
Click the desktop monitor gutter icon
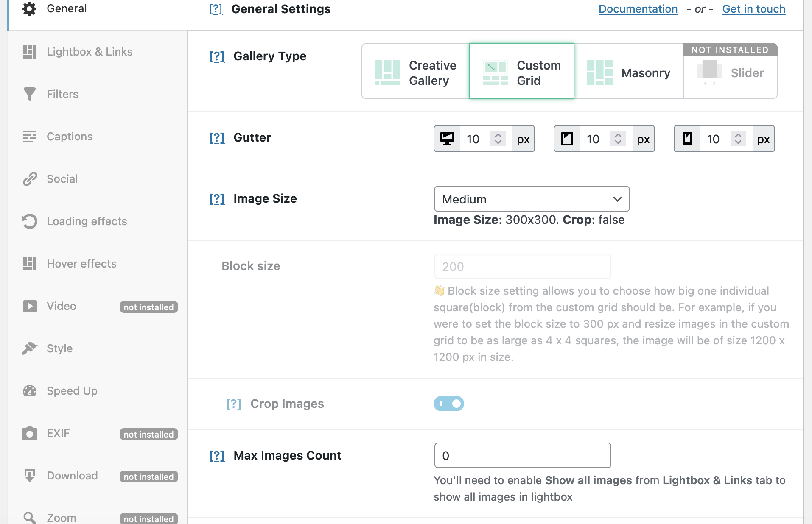[x=447, y=139]
